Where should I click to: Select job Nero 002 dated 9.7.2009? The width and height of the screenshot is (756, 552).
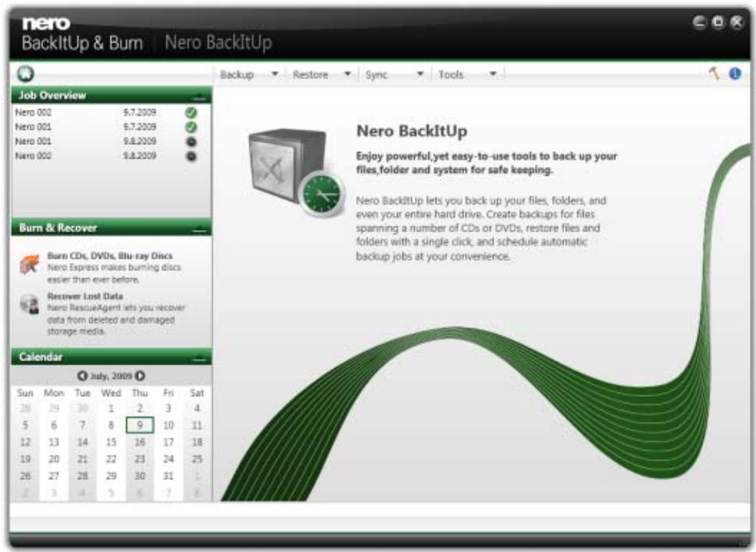click(111, 113)
